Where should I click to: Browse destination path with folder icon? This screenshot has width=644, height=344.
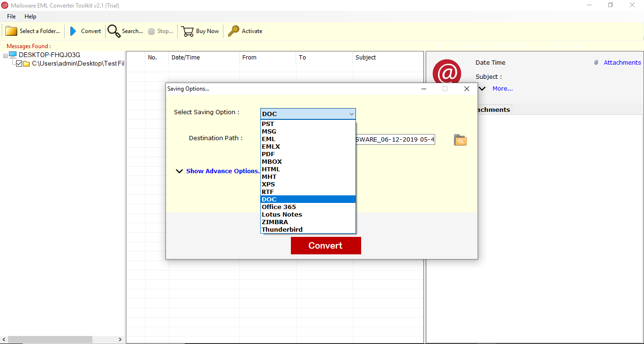[x=460, y=140]
